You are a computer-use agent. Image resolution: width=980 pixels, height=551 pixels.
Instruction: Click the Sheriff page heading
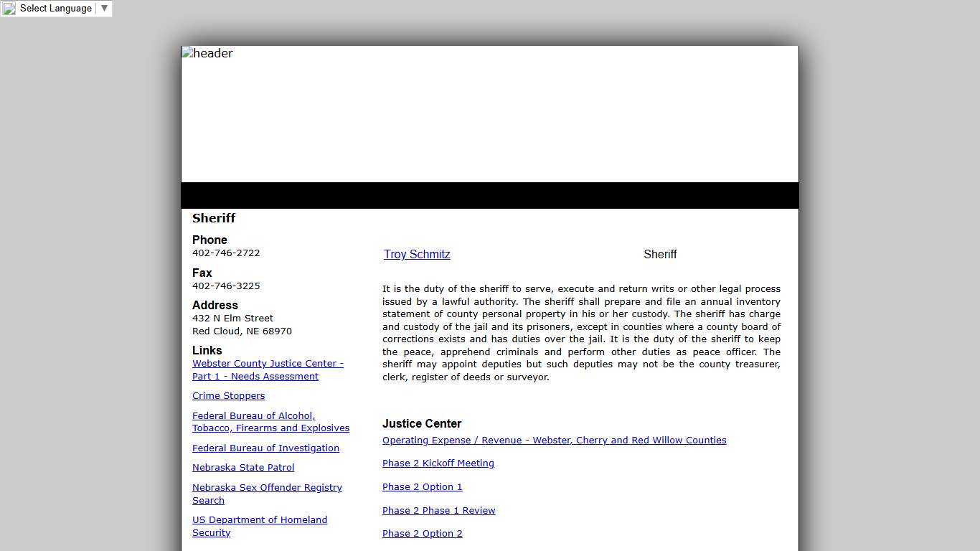214,218
